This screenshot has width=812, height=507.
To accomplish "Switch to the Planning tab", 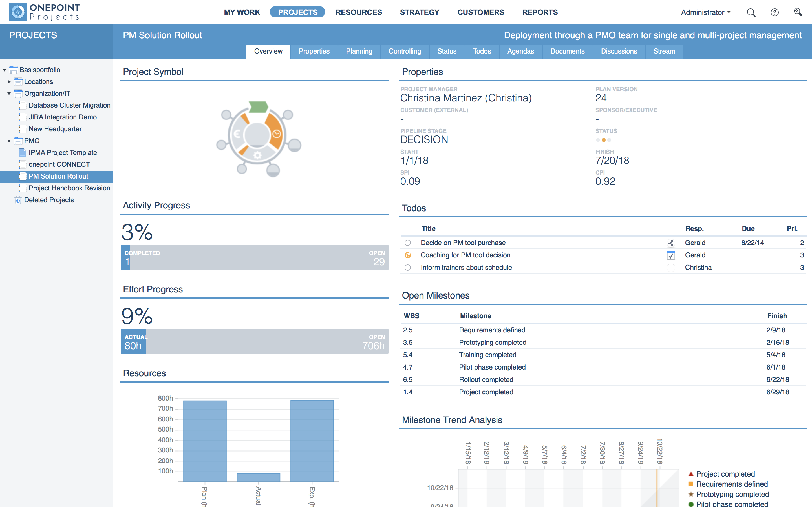I will [x=359, y=51].
